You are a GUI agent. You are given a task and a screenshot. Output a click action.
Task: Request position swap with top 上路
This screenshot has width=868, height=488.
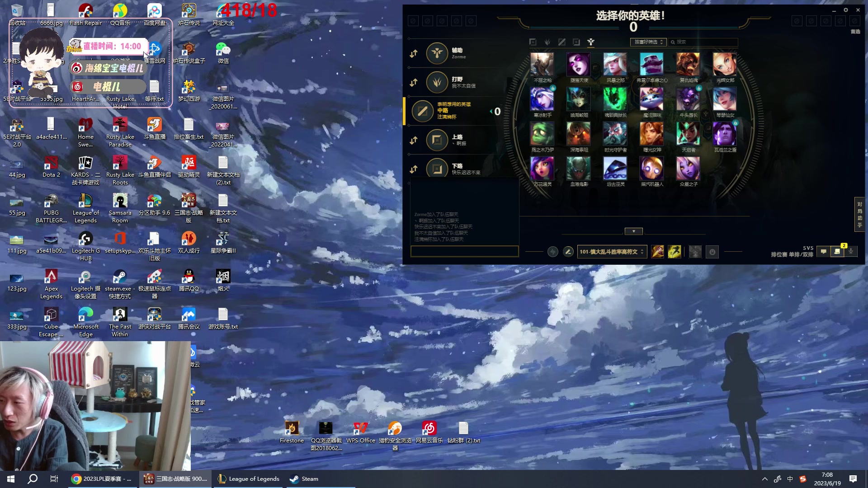point(414,141)
